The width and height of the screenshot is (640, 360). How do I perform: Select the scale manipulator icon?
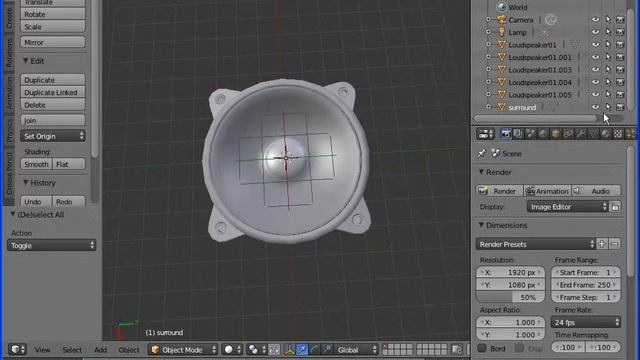pos(327,349)
